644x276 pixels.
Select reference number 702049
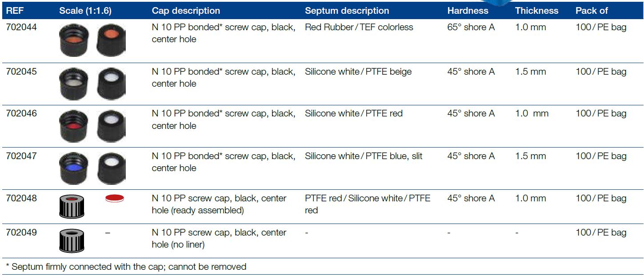click(21, 232)
